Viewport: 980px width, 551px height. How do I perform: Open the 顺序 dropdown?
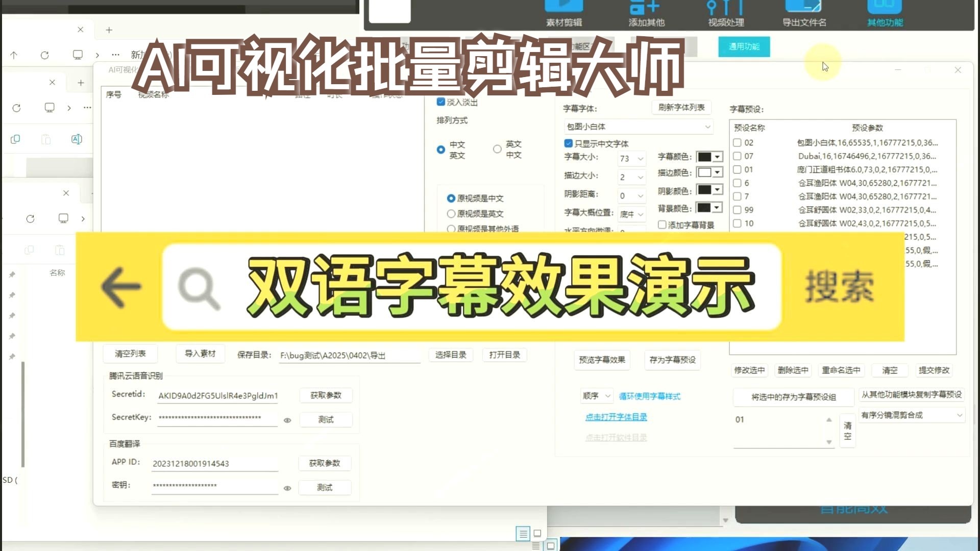596,396
